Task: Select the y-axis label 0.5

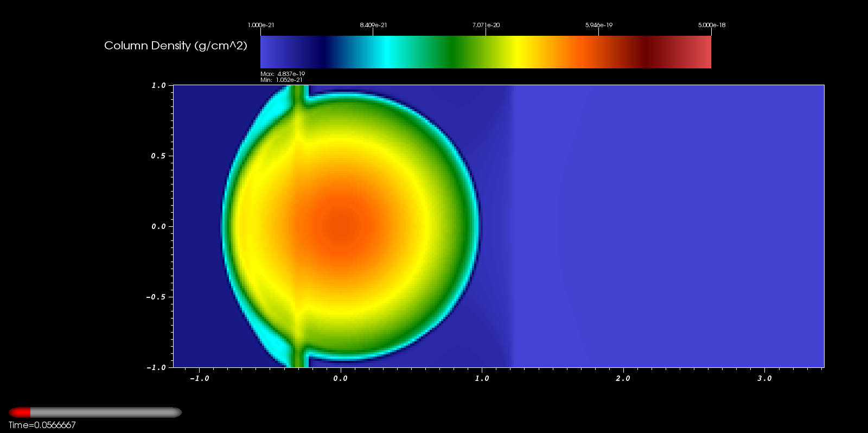Action: (158, 156)
